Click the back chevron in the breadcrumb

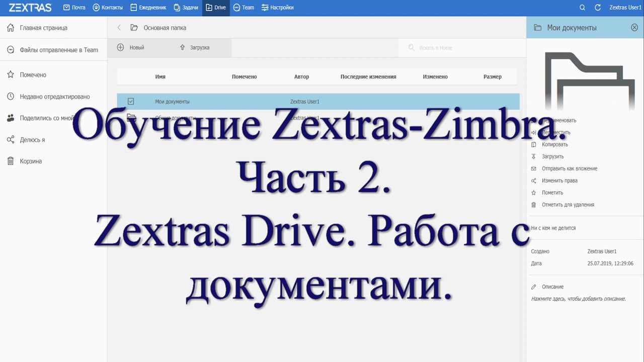(x=119, y=28)
